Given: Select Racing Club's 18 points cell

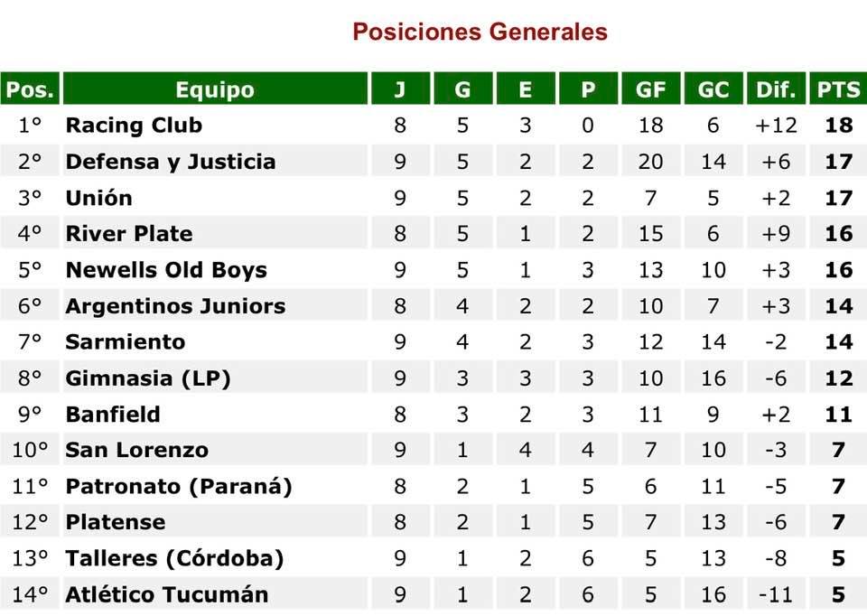Looking at the screenshot, I should [838, 125].
